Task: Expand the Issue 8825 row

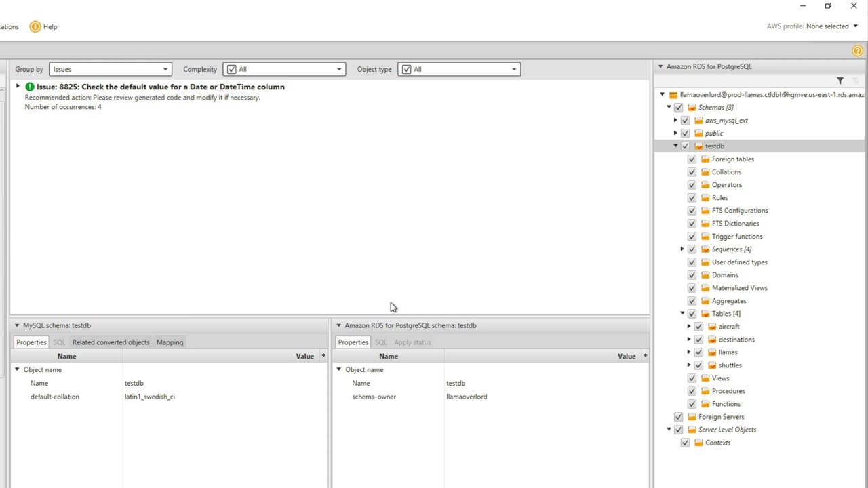Action: pyautogui.click(x=18, y=87)
